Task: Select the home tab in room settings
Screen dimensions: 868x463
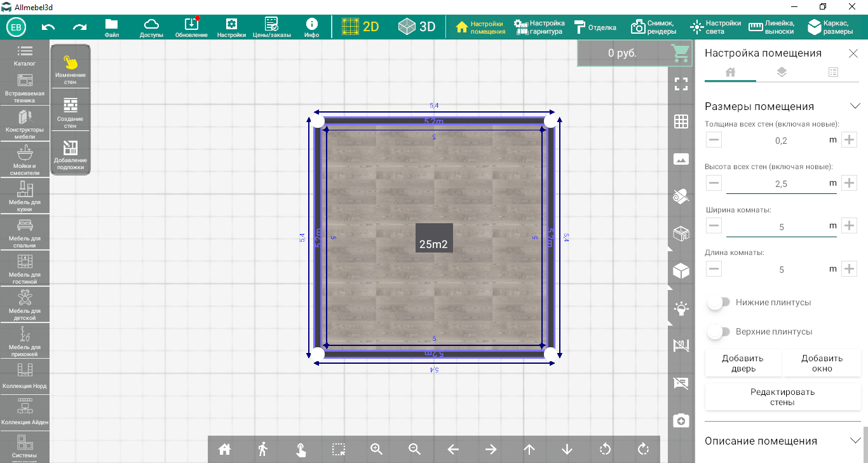Action: click(730, 72)
